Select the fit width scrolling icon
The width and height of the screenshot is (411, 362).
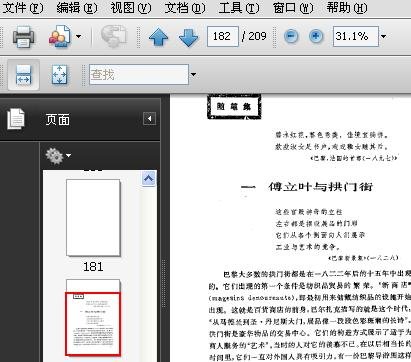[23, 75]
